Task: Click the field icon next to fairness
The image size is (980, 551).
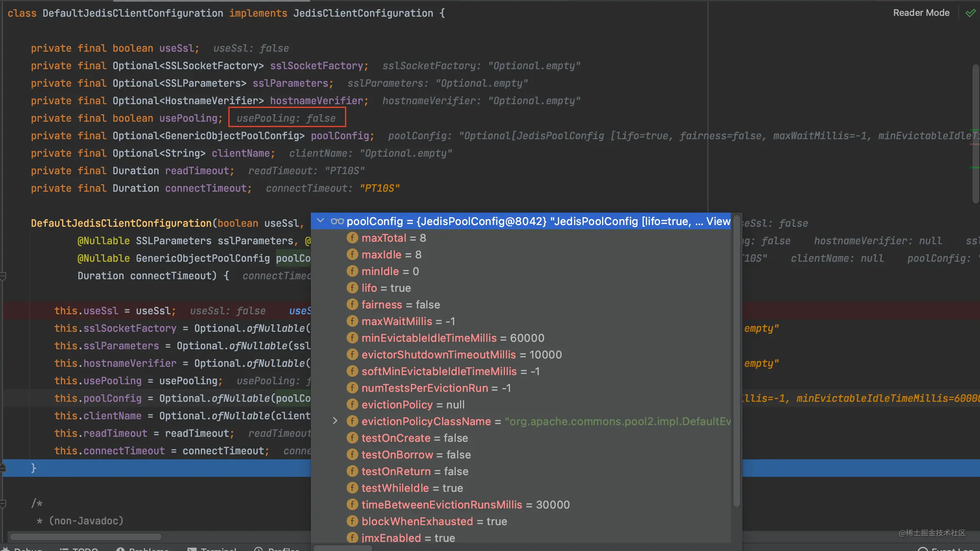Action: click(x=352, y=305)
